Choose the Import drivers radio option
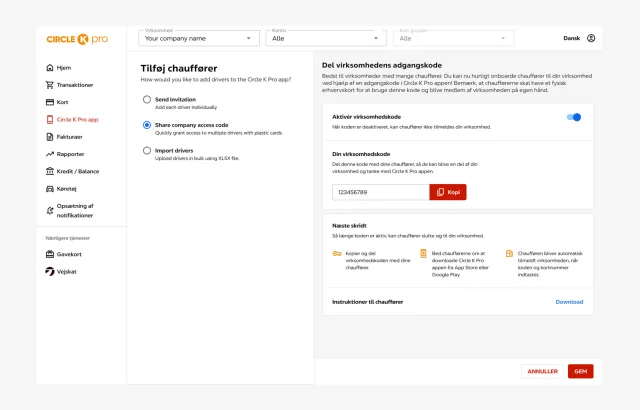Image resolution: width=640 pixels, height=410 pixels. tap(147, 151)
